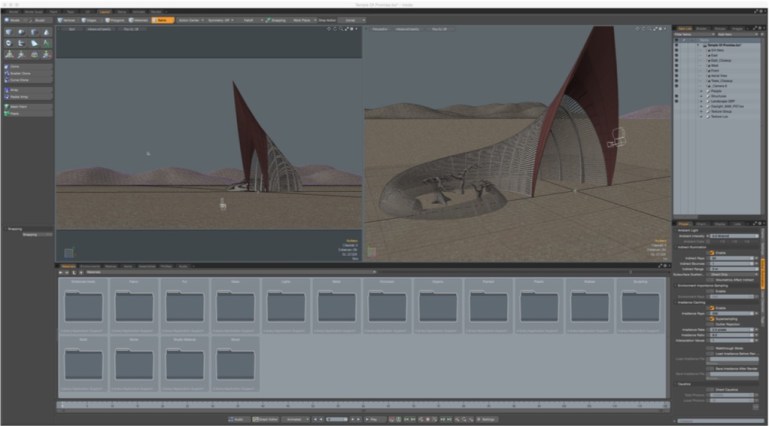Switch to the Images tab in items panel
Screen dimensions: 769x426
(x=737, y=28)
